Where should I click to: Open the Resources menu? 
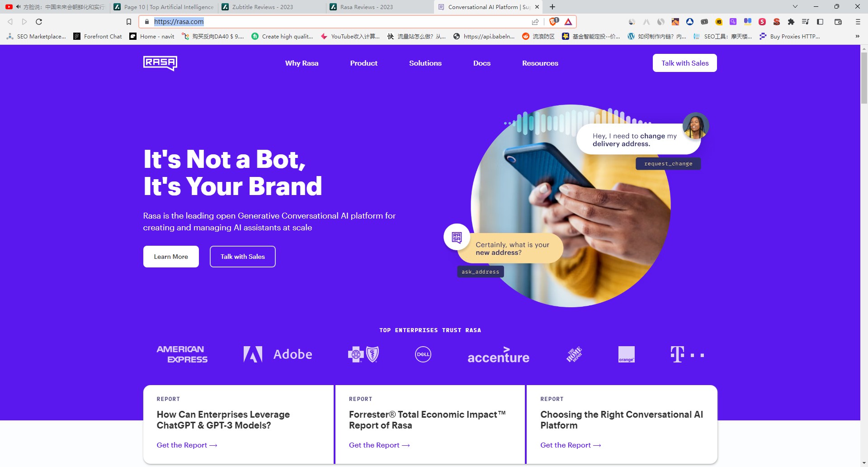tap(540, 63)
